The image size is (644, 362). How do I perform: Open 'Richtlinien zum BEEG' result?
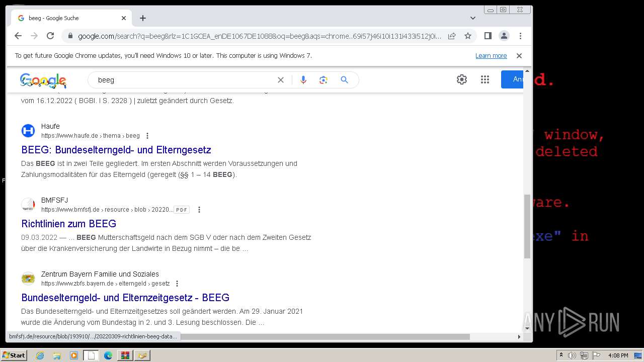pos(69,224)
